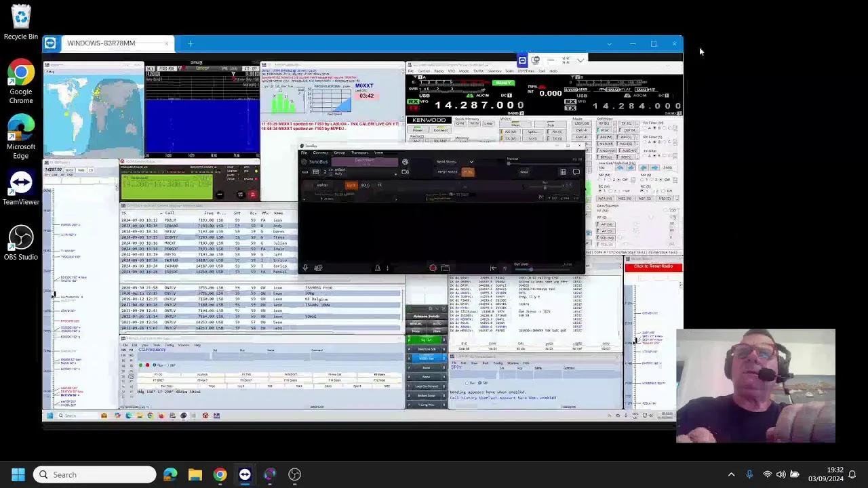This screenshot has height=488, width=868.
Task: Click the Windows Start button
Action: pyautogui.click(x=18, y=474)
